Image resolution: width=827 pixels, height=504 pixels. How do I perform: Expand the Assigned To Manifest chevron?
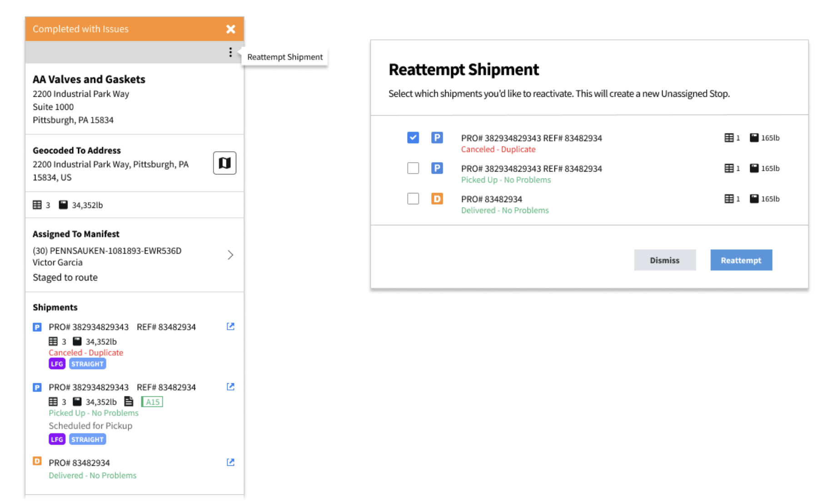[230, 255]
